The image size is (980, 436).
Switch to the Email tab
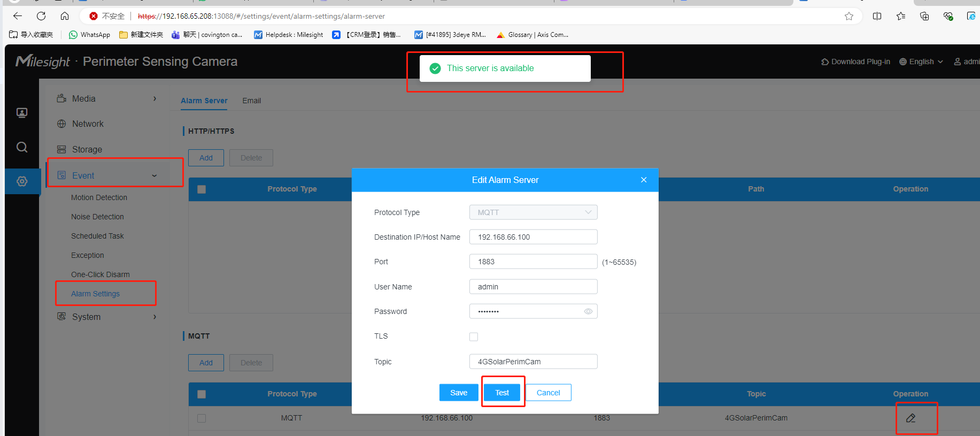pyautogui.click(x=251, y=101)
